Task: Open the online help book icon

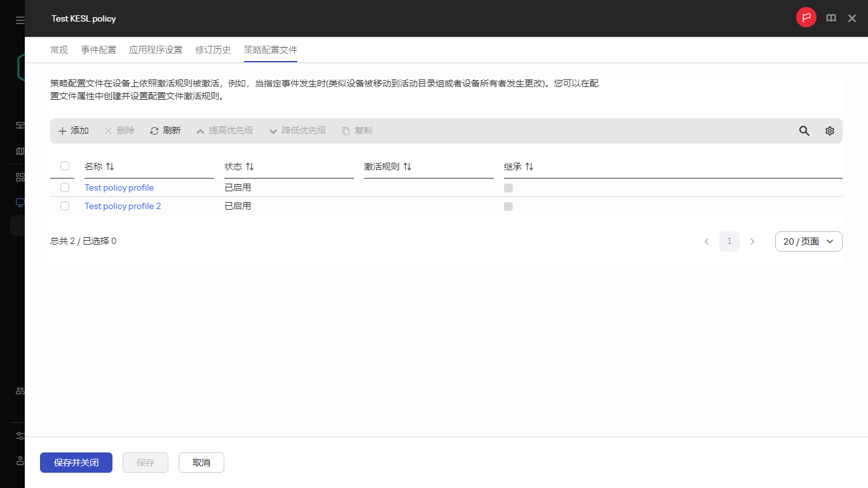Action: click(831, 18)
